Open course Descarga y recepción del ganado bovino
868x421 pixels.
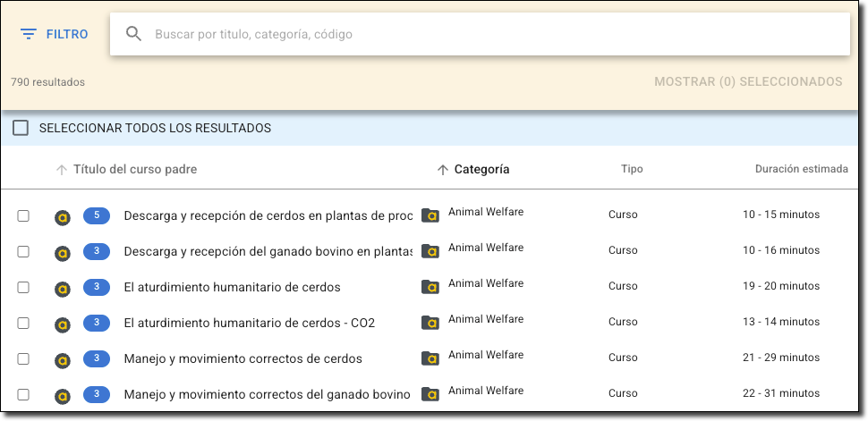tap(268, 251)
